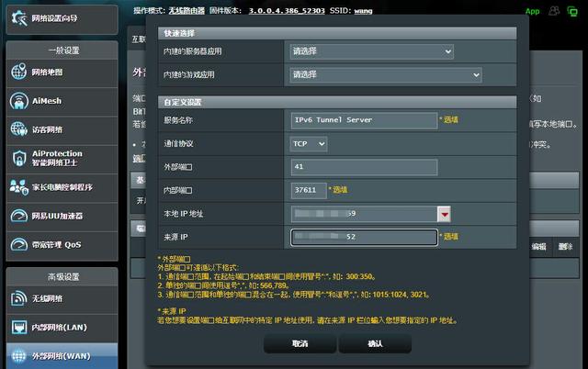Image resolution: width=588 pixels, height=369 pixels.
Task: Click the 无线路由器 operation mode link
Action: pyautogui.click(x=187, y=11)
